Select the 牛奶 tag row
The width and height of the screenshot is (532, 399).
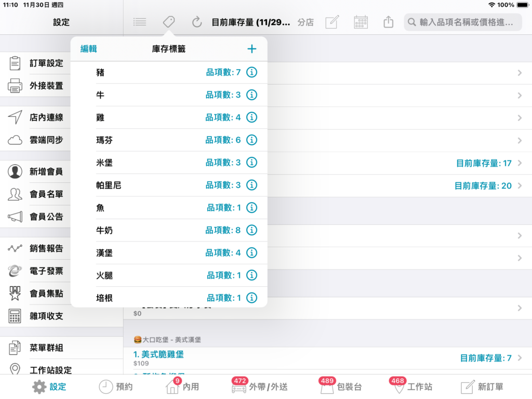(169, 230)
